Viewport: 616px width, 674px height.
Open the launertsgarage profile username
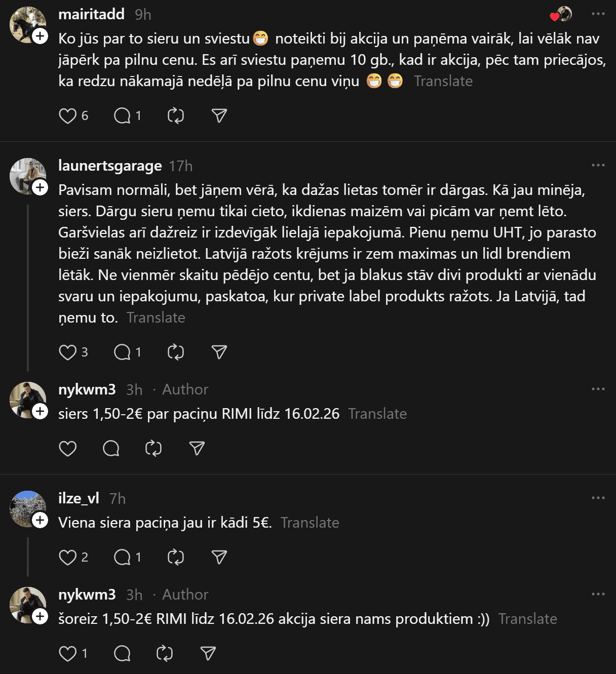110,166
